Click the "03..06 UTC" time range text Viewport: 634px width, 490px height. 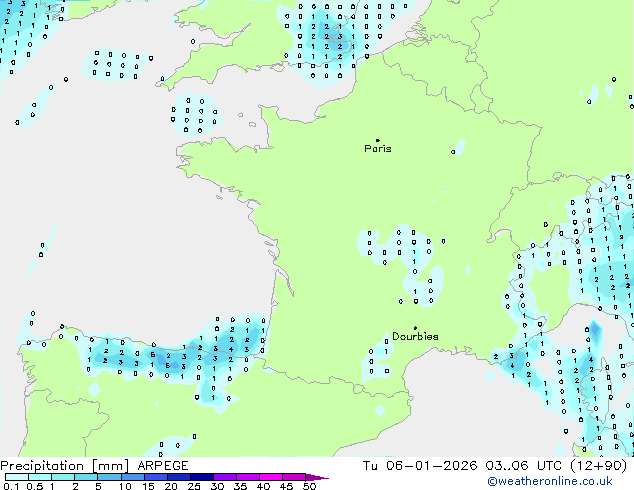coord(524,466)
